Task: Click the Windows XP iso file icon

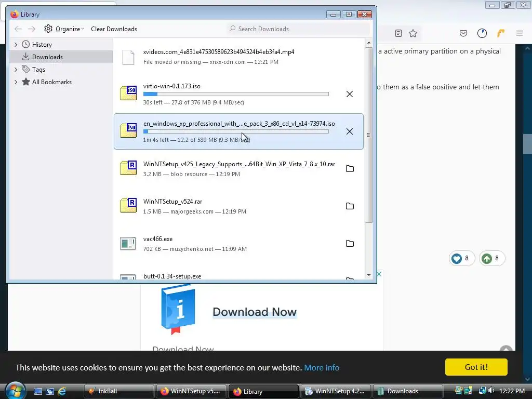Action: pos(128,130)
